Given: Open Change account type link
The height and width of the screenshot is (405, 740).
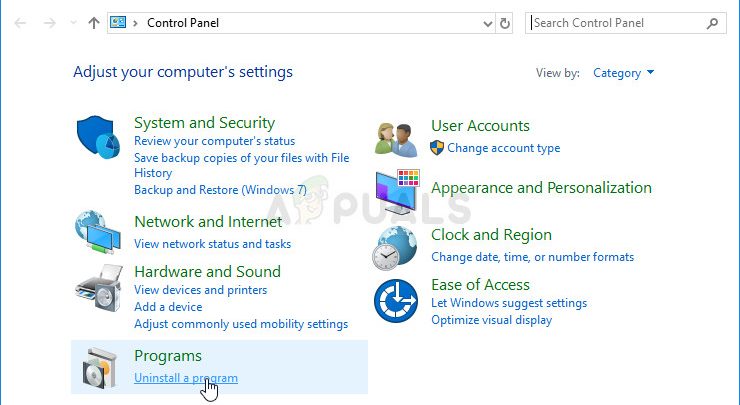Looking at the screenshot, I should (503, 148).
